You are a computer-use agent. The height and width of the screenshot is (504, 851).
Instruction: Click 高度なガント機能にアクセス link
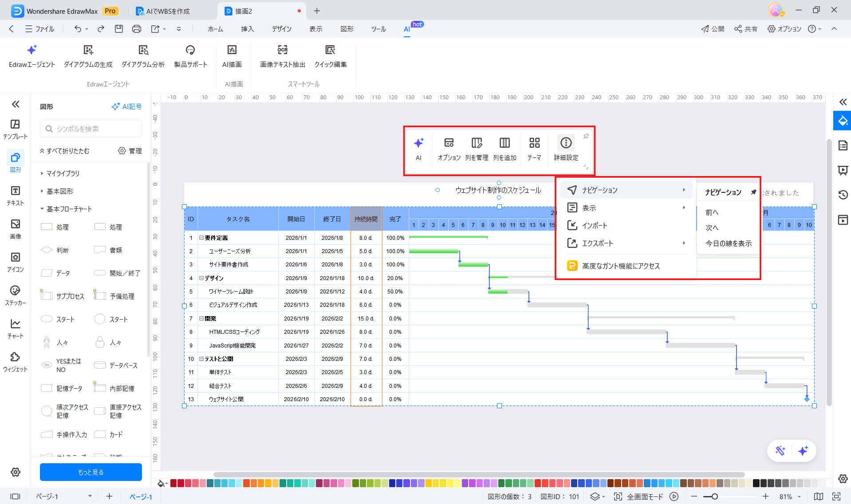point(621,266)
